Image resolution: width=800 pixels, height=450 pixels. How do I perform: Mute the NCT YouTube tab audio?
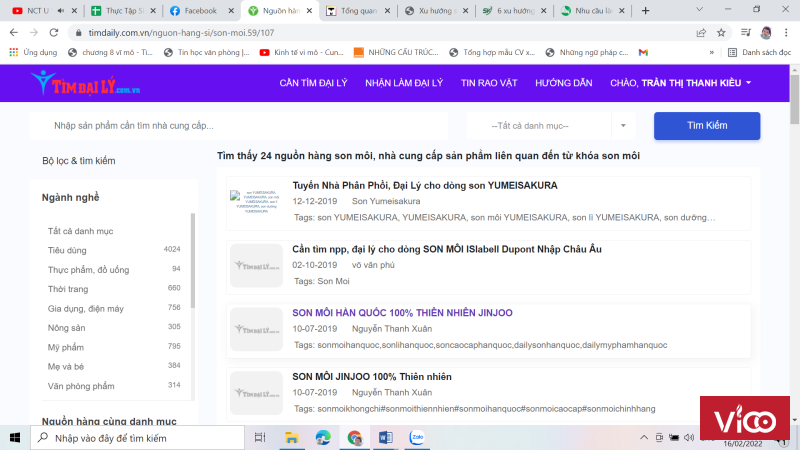[x=62, y=10]
